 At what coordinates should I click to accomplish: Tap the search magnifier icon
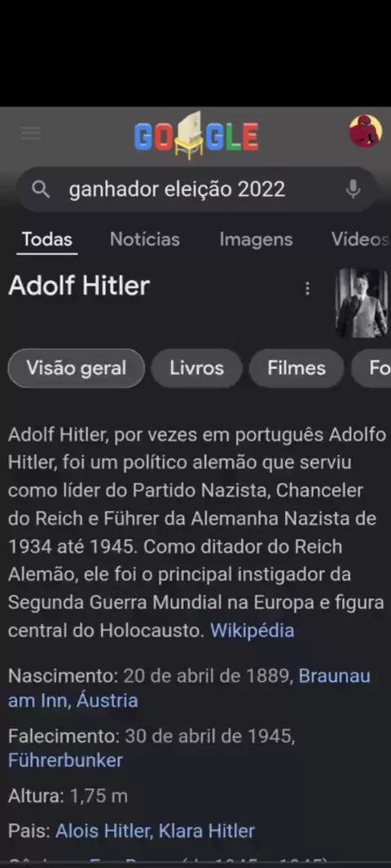tap(41, 190)
